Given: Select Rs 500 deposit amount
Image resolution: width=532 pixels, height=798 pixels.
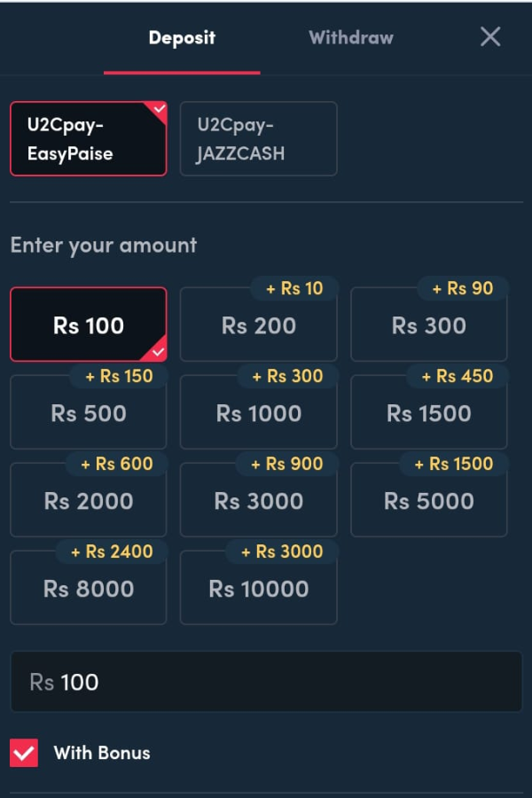Looking at the screenshot, I should coord(88,414).
